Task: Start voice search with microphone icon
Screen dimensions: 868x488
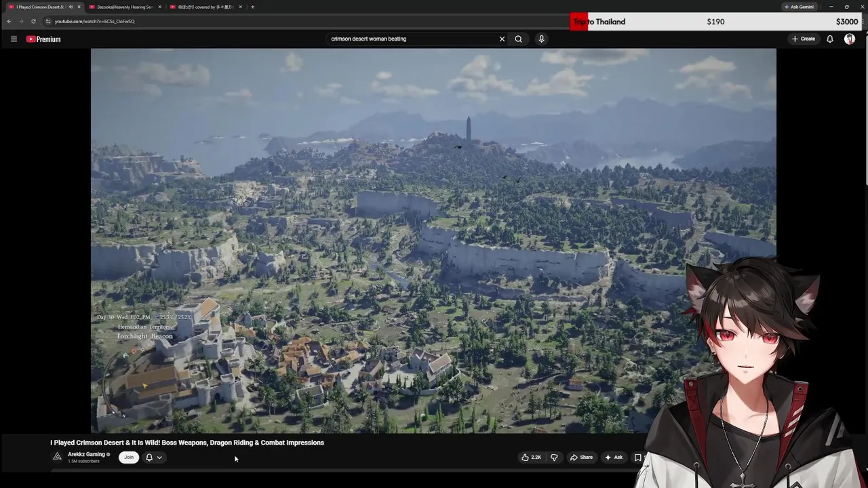Action: point(541,39)
